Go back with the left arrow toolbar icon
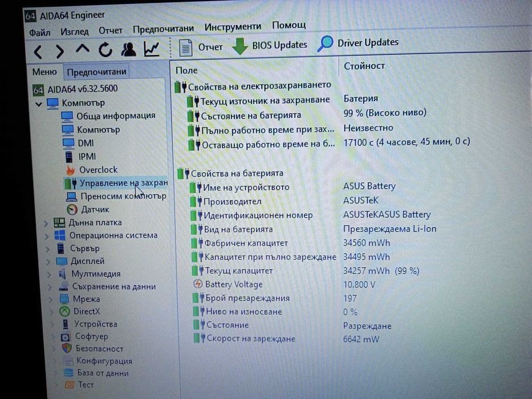Screen dimensions: 532x399 coord(38,52)
